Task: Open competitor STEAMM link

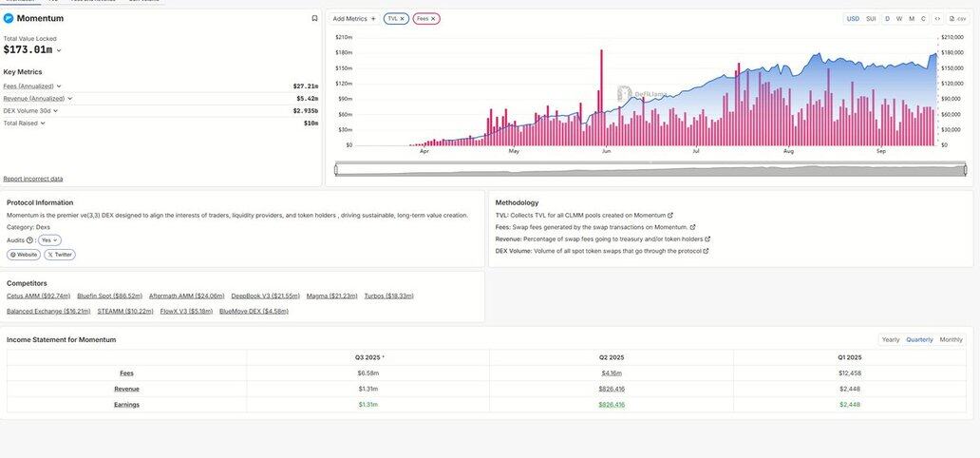Action: 125,311
